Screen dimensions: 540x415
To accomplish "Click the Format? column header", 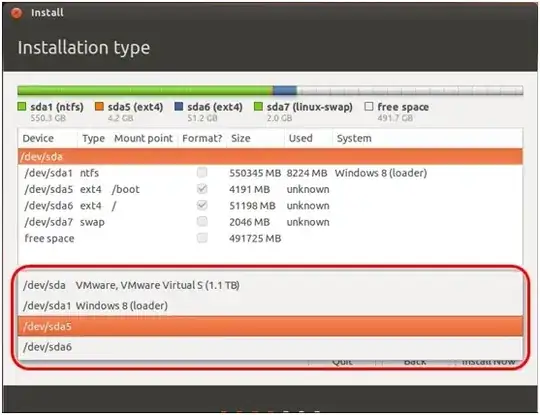I will pos(202,138).
